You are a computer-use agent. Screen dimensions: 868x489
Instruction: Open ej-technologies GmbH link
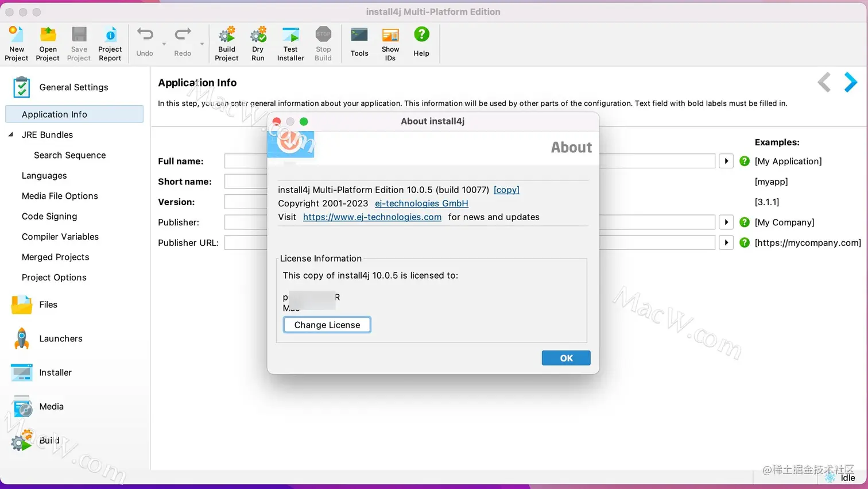pyautogui.click(x=421, y=203)
